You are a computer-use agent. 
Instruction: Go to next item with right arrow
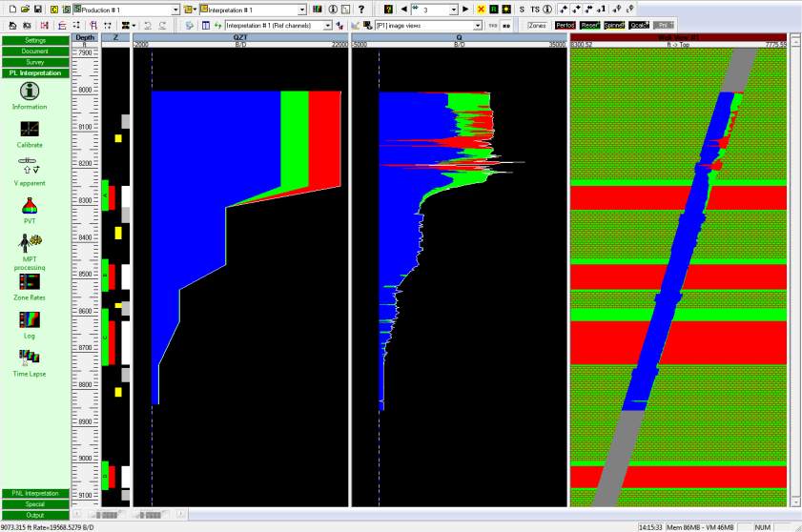pyautogui.click(x=465, y=10)
